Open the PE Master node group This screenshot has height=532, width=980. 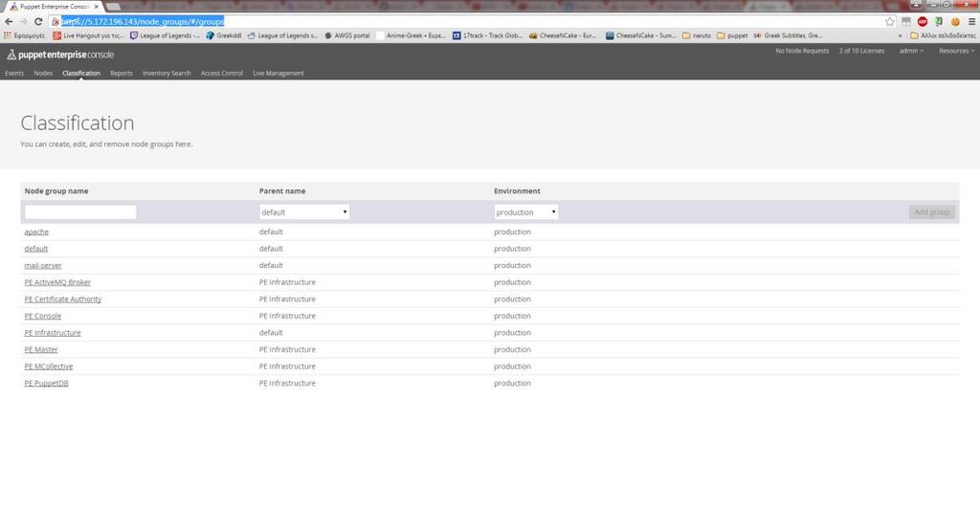[41, 350]
